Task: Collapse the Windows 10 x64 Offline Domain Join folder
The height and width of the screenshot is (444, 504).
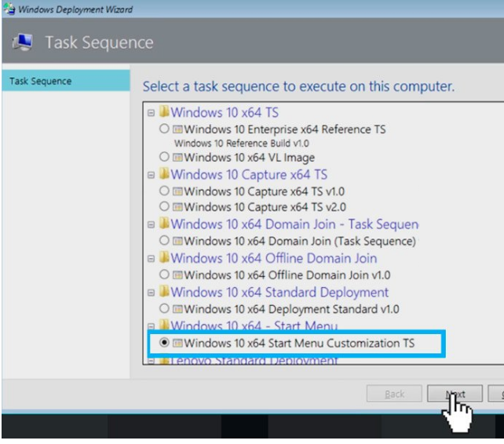Action: click(151, 259)
